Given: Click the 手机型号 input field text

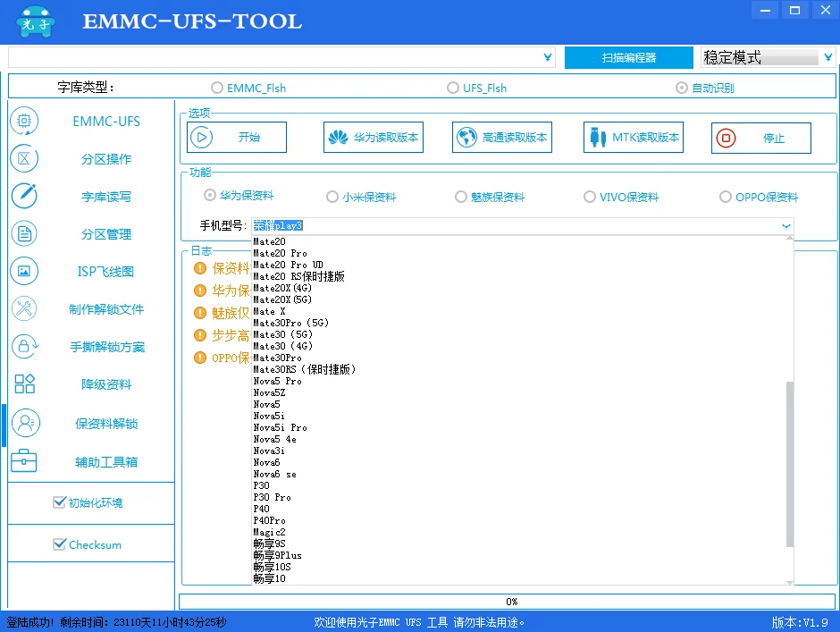Looking at the screenshot, I should (278, 225).
